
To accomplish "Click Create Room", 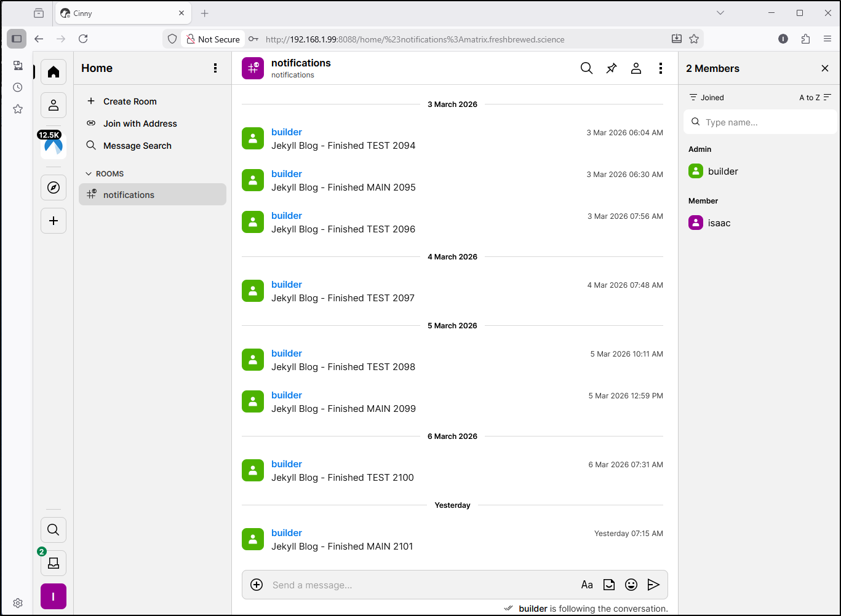I will pyautogui.click(x=130, y=101).
